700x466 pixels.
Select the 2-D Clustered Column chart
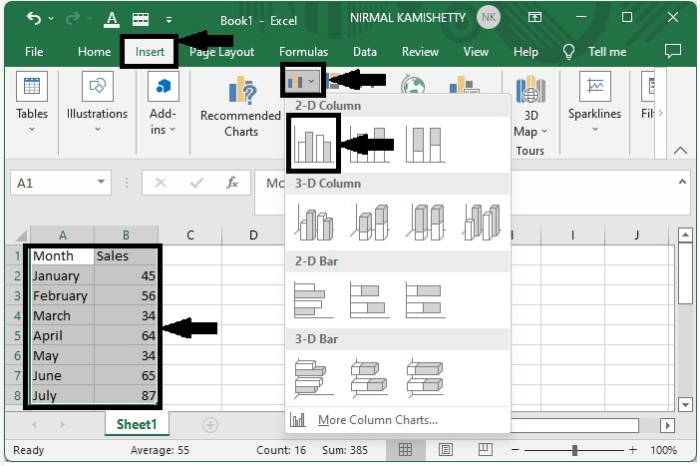point(313,144)
